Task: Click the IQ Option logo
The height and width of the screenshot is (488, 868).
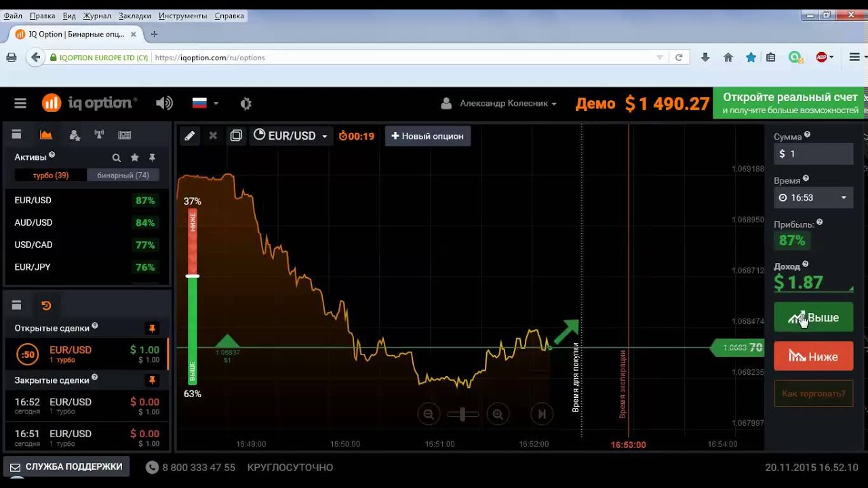Action: (90, 103)
